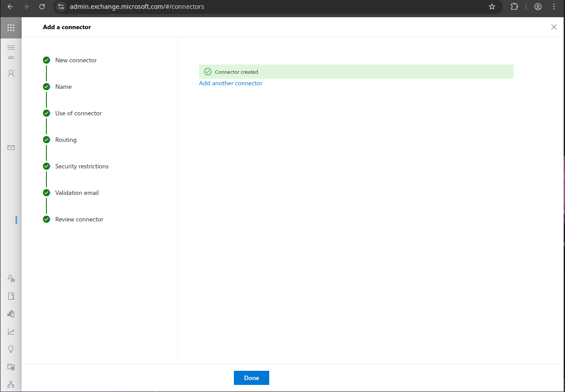Open the app launcher waffle icon
This screenshot has height=392, width=565.
click(11, 27)
